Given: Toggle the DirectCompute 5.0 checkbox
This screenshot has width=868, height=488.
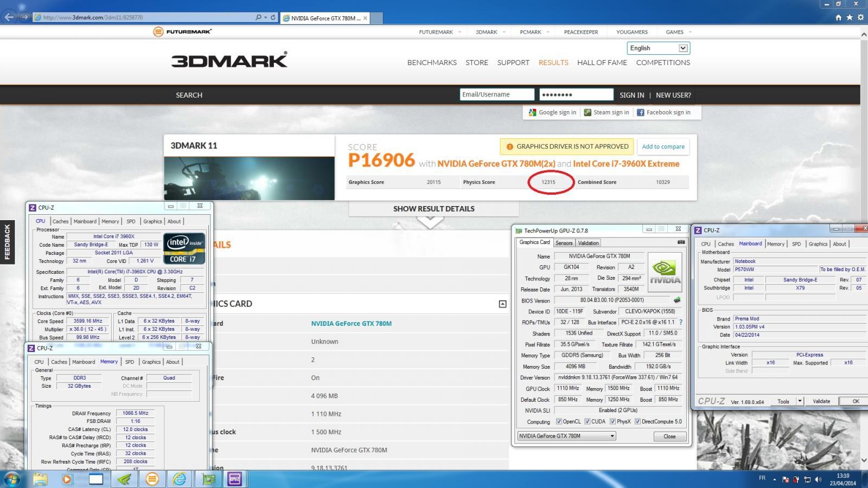Looking at the screenshot, I should coord(637,421).
